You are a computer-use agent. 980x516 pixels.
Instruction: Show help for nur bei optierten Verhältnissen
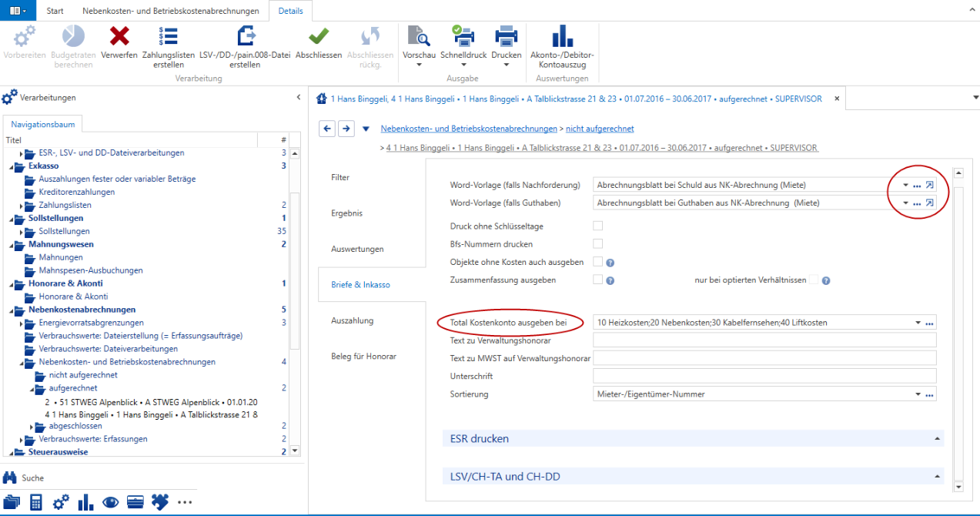pyautogui.click(x=826, y=281)
